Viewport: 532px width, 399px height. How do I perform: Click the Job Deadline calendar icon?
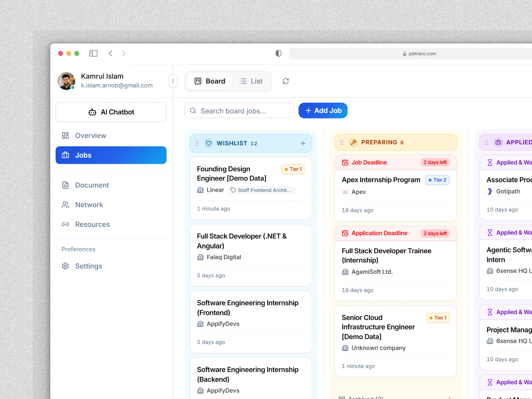click(x=345, y=163)
